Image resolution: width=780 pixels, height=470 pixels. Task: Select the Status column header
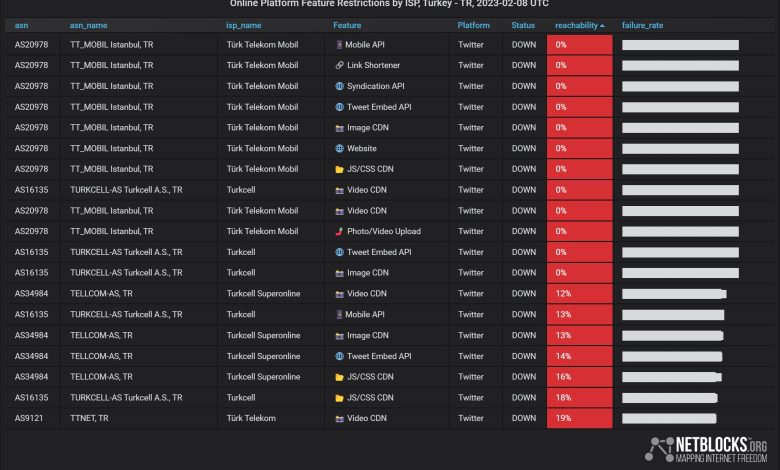point(523,25)
